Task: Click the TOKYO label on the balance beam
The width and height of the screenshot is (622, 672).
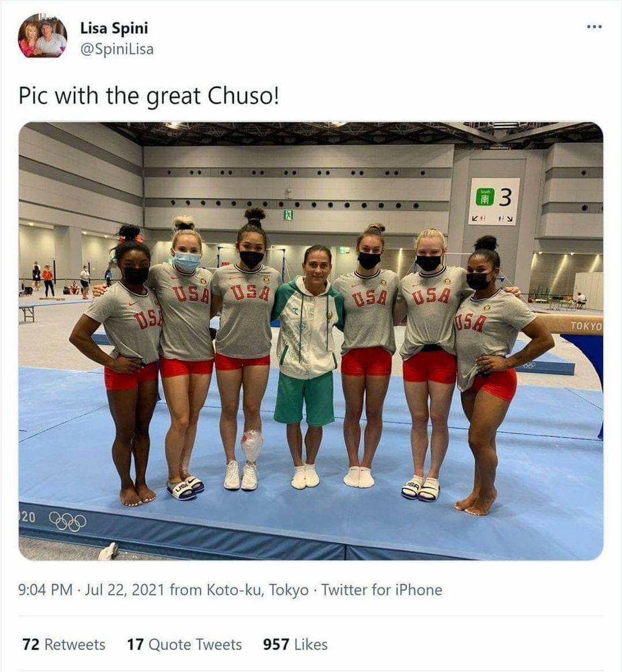Action: pyautogui.click(x=586, y=326)
